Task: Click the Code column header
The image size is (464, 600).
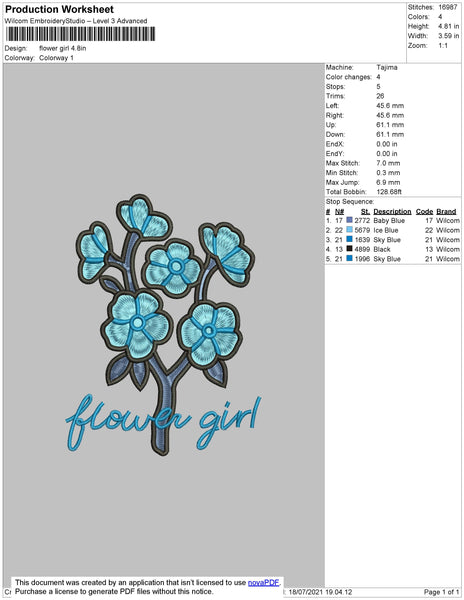Action: click(424, 212)
